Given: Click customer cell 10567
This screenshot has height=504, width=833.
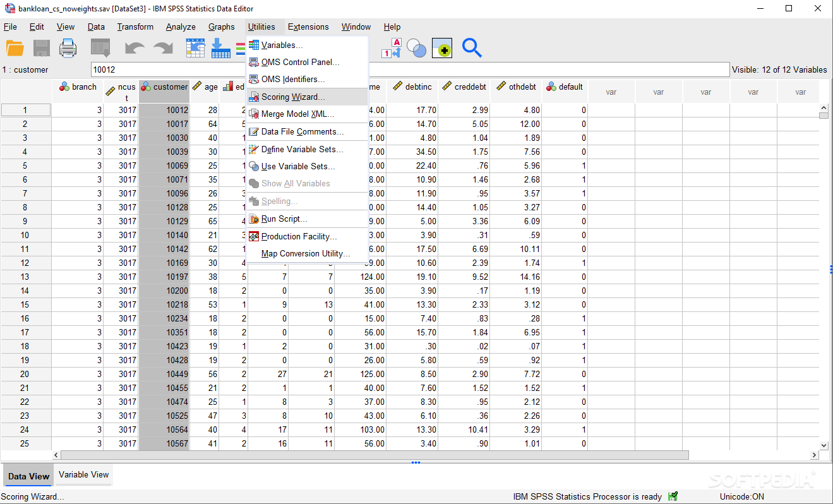Looking at the screenshot, I should [164, 443].
